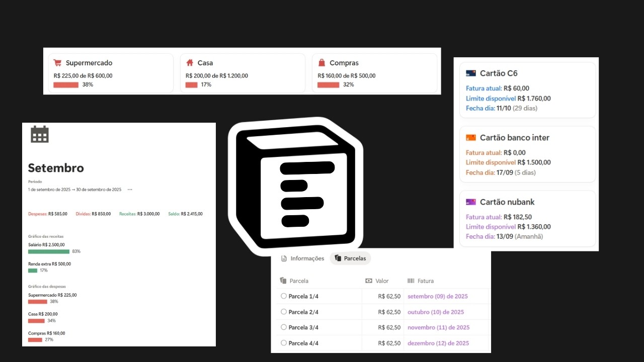Select the Parcela 4/4 radio circle
Screen dimensions: 644x362
point(284,343)
